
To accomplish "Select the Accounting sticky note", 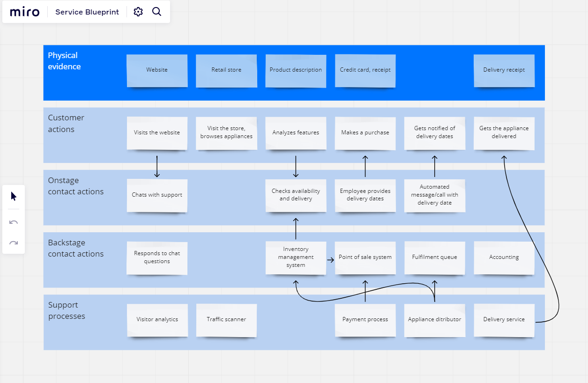I will (504, 258).
